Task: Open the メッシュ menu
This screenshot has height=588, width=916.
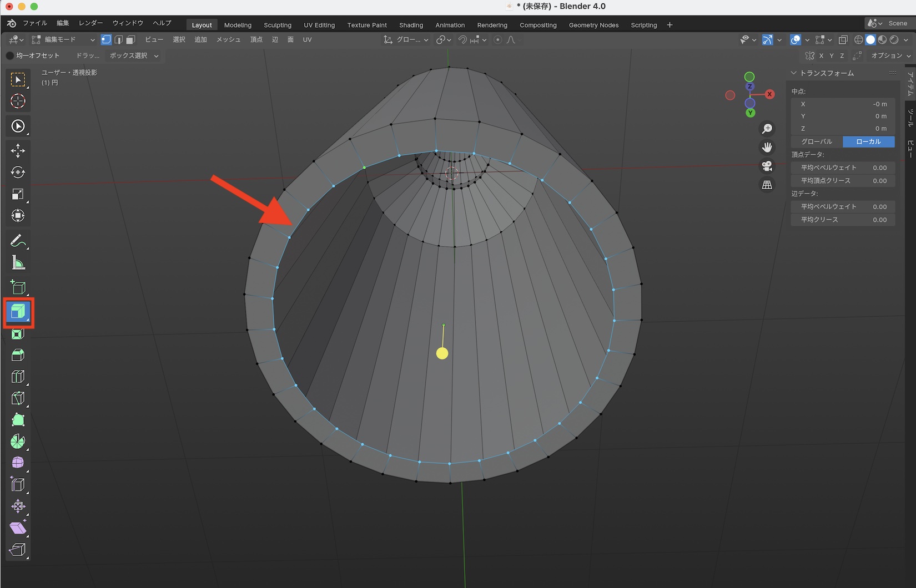Action: 228,40
